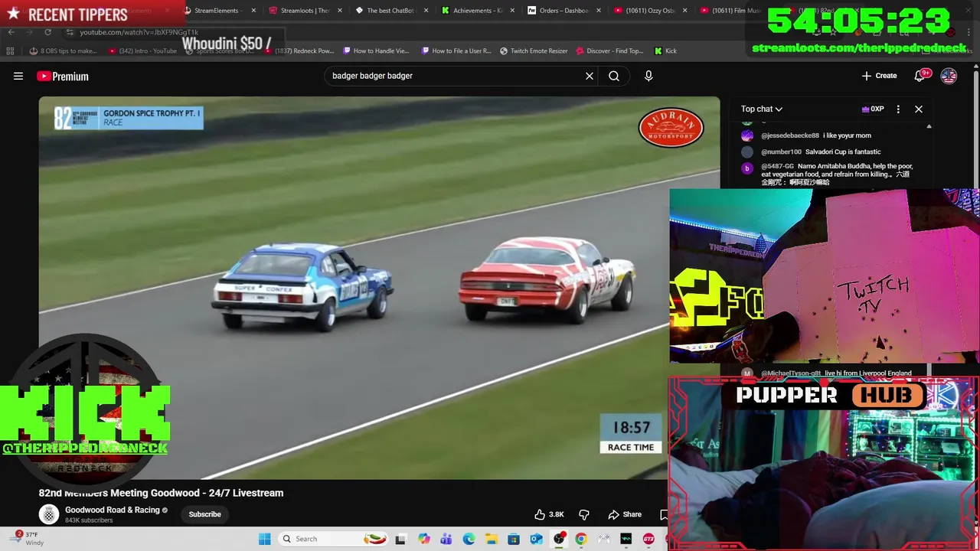980x551 pixels.
Task: Click the number100 chat message
Action: (821, 152)
